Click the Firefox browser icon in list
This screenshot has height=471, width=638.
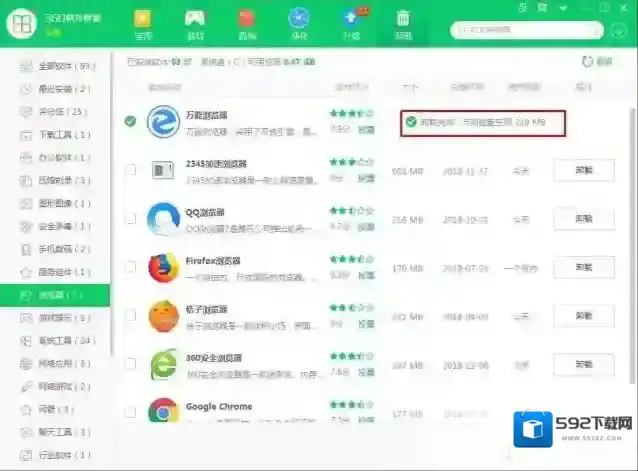pos(161,268)
